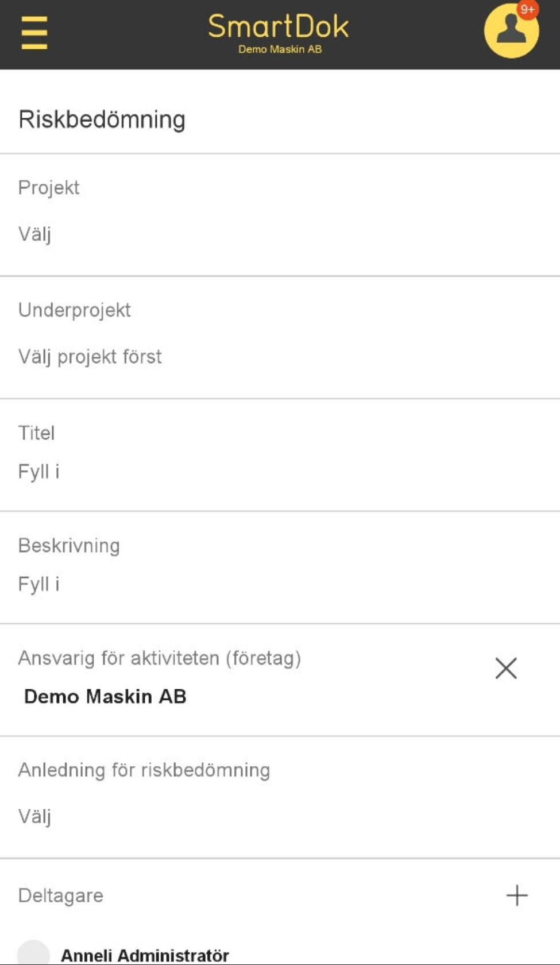Tap 'Välj projekt först' under Underprojekt
This screenshot has height=965, width=560.
tap(89, 357)
